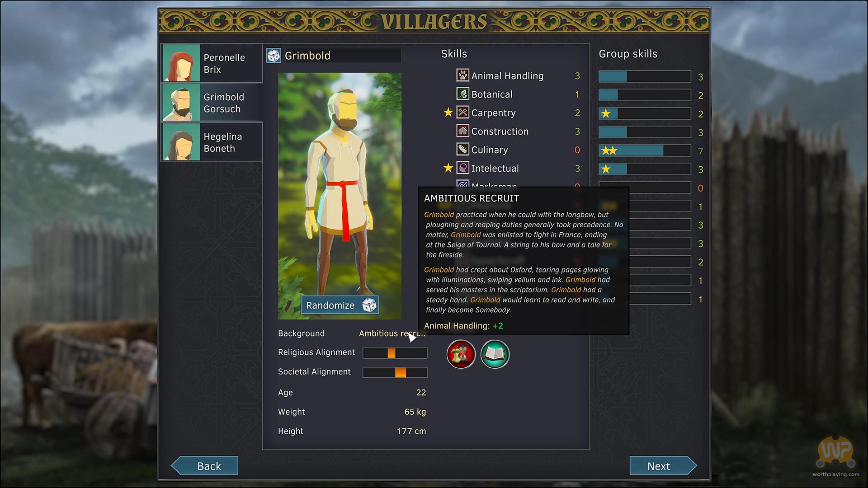Click the Carpentry hammer skill icon
Image resolution: width=868 pixels, height=488 pixels.
coord(462,113)
